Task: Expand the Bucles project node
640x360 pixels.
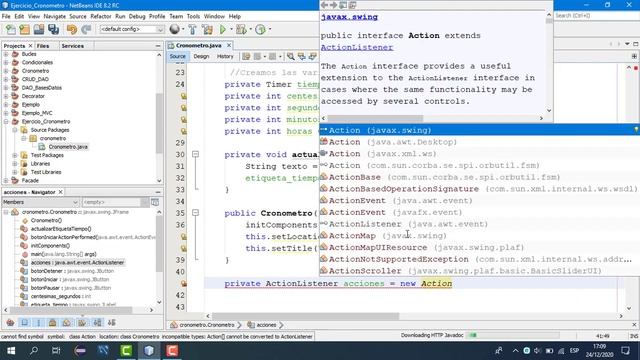Action: coord(6,54)
